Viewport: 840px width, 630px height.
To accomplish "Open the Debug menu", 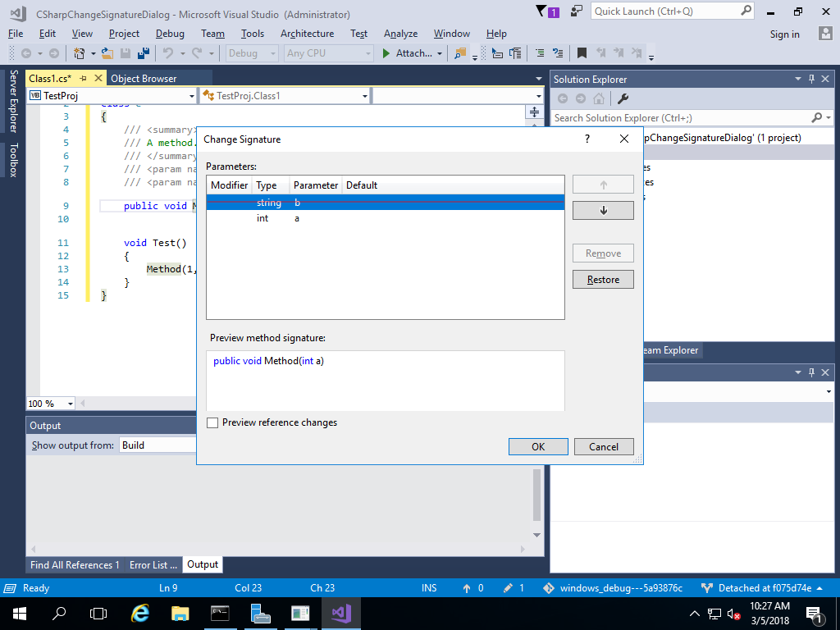I will click(x=170, y=33).
